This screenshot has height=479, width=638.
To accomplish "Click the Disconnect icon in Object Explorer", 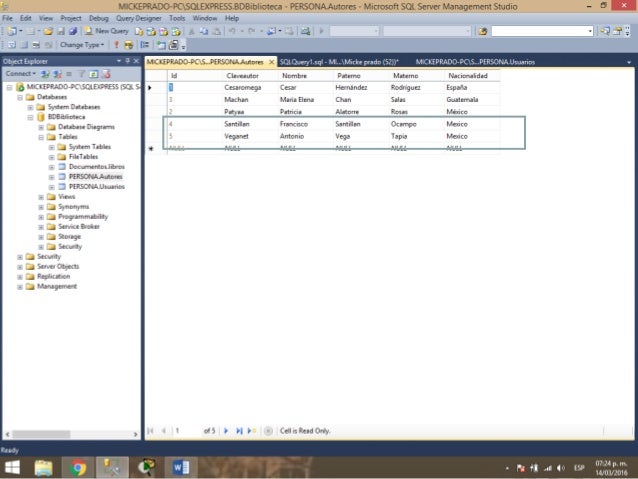I will pos(57,74).
